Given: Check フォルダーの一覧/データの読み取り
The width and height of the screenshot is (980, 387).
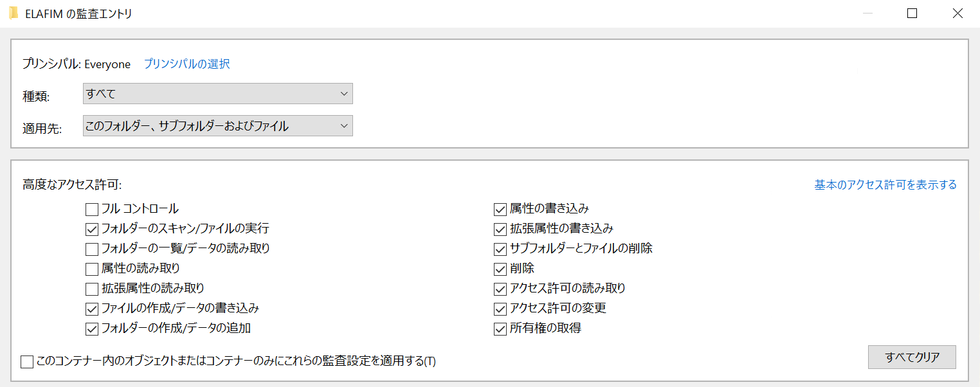Looking at the screenshot, I should point(91,249).
